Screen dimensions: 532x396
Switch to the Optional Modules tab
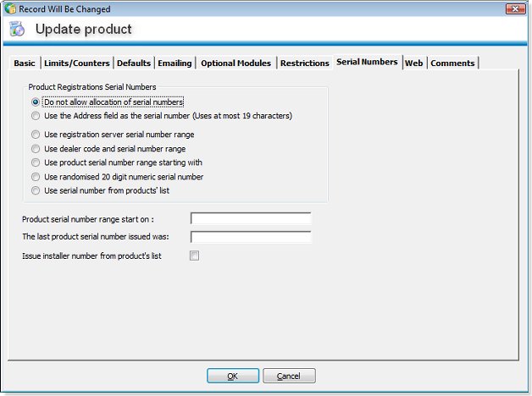click(x=236, y=63)
